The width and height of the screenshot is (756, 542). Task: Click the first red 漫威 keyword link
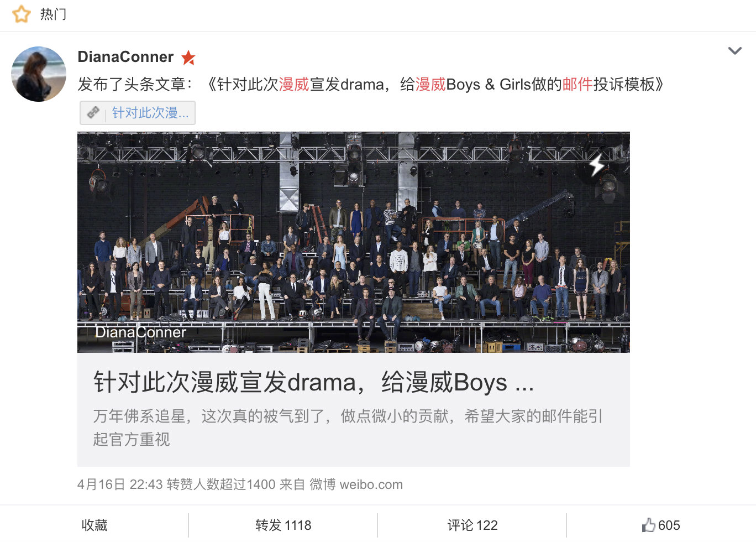(294, 84)
